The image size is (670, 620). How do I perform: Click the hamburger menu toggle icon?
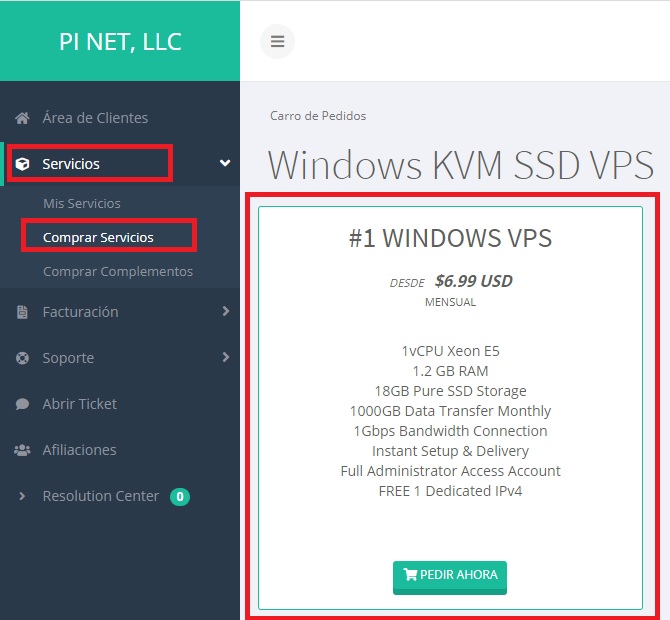(277, 42)
